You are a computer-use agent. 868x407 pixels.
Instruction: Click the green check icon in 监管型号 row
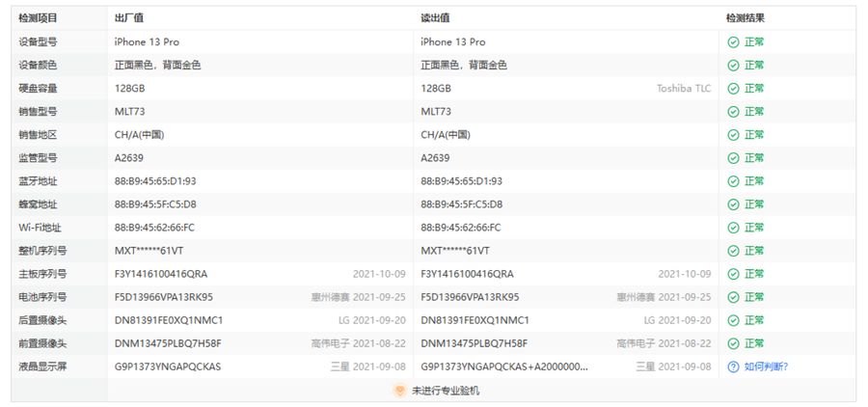(734, 158)
